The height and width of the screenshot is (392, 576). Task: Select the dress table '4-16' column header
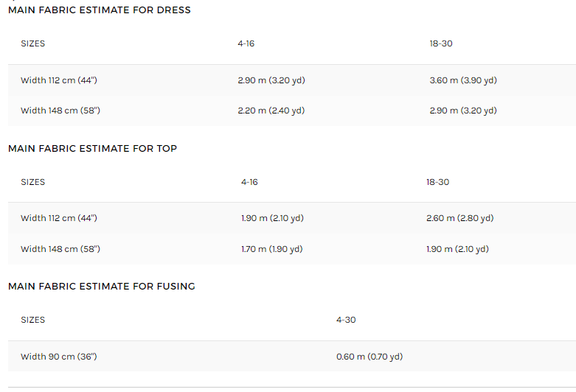[246, 43]
